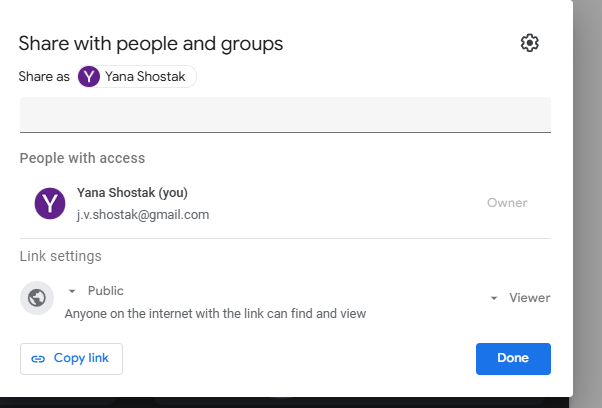This screenshot has width=602, height=408.
Task: Click the globe icon in Link settings
Action: [37, 298]
